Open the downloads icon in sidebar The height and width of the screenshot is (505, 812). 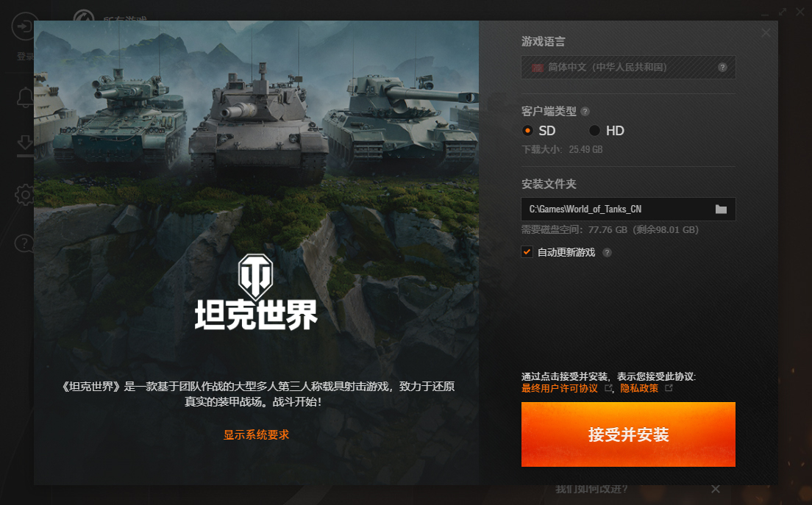pyautogui.click(x=25, y=144)
